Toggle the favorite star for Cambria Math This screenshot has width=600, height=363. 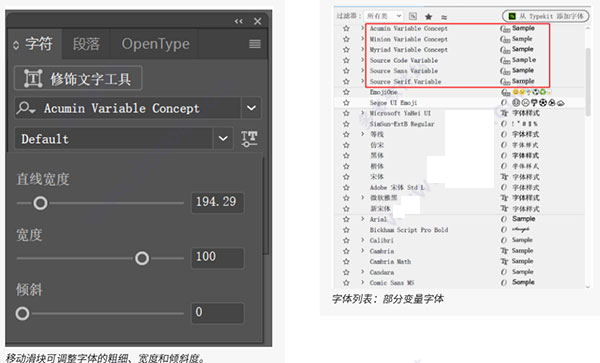pos(346,262)
